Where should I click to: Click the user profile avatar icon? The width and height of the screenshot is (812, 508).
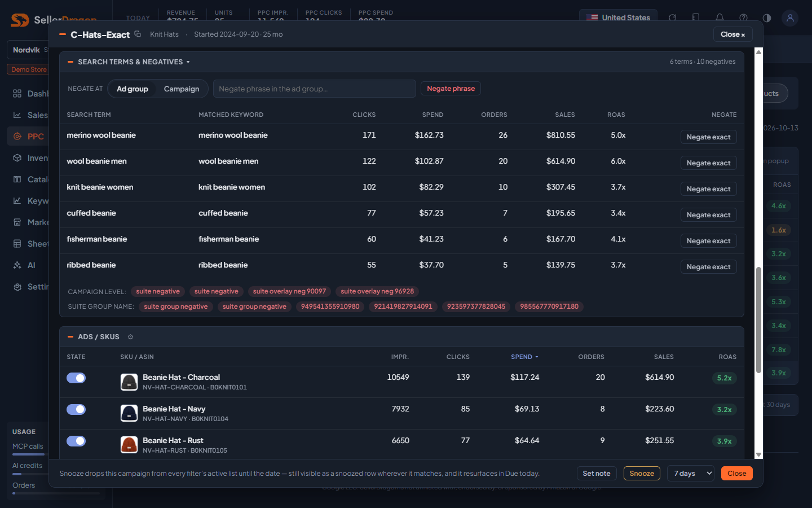(790, 17)
